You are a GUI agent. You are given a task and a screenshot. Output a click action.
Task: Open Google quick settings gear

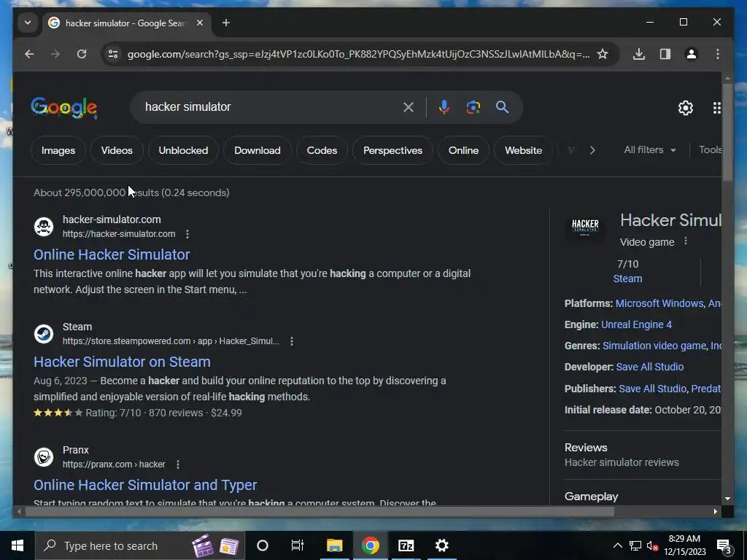[x=686, y=108]
